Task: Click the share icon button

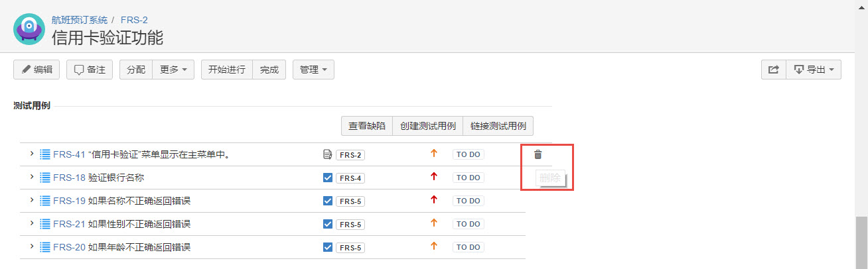Action: pos(773,70)
